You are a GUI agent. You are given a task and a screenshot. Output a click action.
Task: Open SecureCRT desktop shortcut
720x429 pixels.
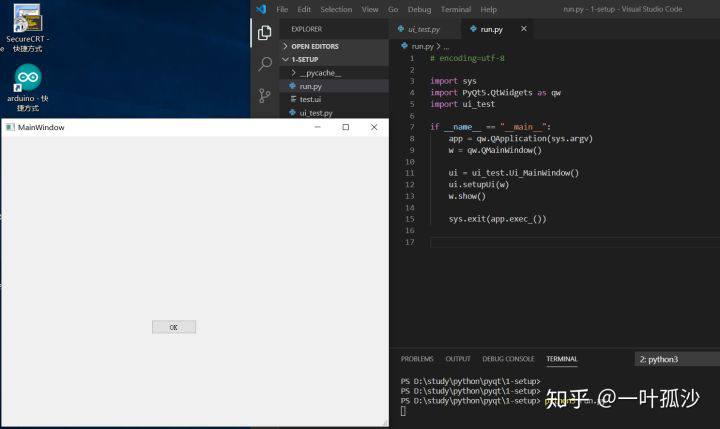[27, 28]
